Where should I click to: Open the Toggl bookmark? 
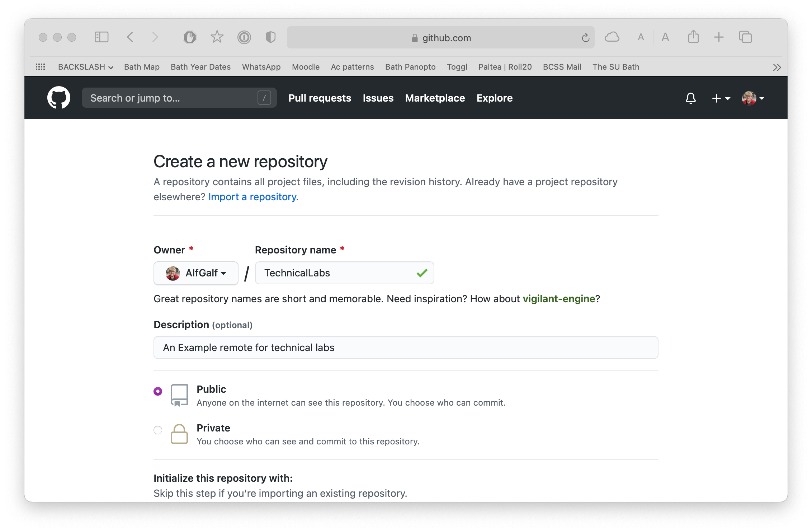coord(457,67)
